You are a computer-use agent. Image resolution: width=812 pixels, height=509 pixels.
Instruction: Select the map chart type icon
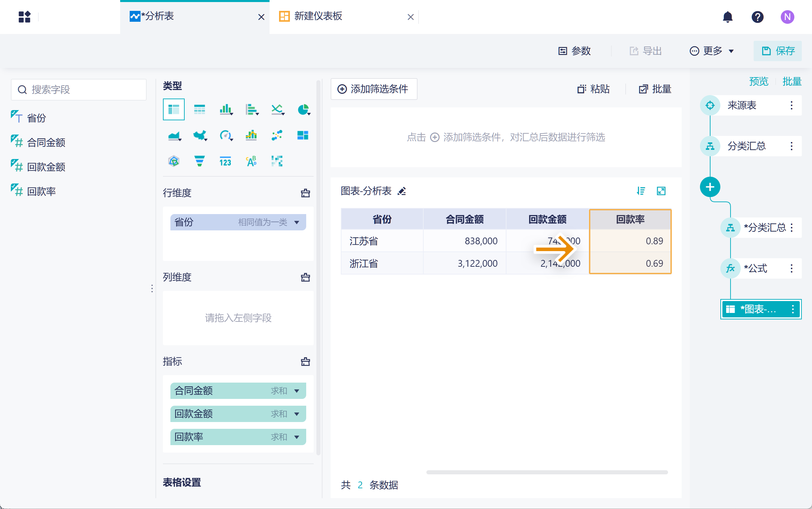[200, 136]
